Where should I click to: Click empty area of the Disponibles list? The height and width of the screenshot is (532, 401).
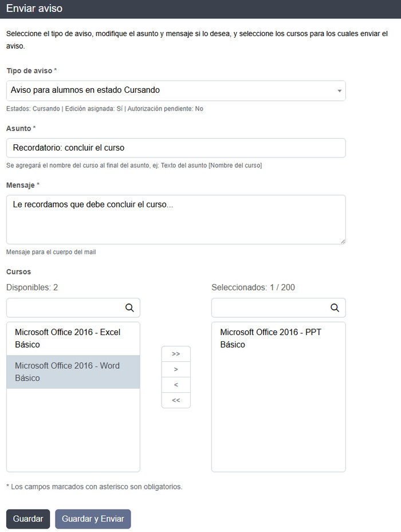[73, 429]
